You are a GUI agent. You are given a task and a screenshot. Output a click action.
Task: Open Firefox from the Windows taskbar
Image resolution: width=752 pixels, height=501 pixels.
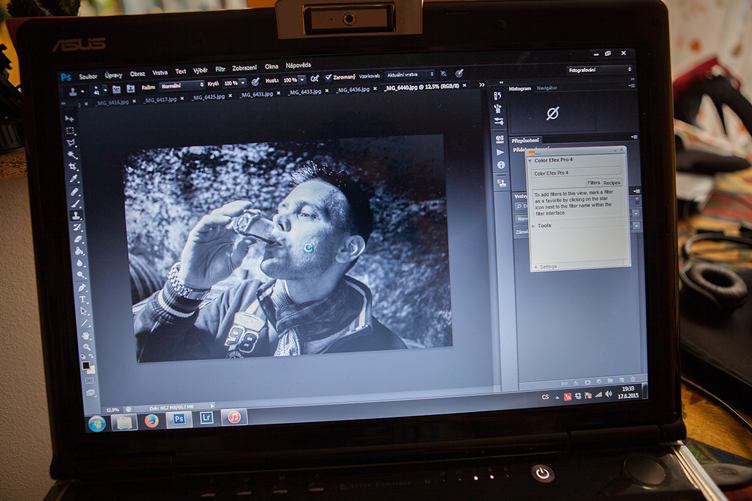(152, 421)
